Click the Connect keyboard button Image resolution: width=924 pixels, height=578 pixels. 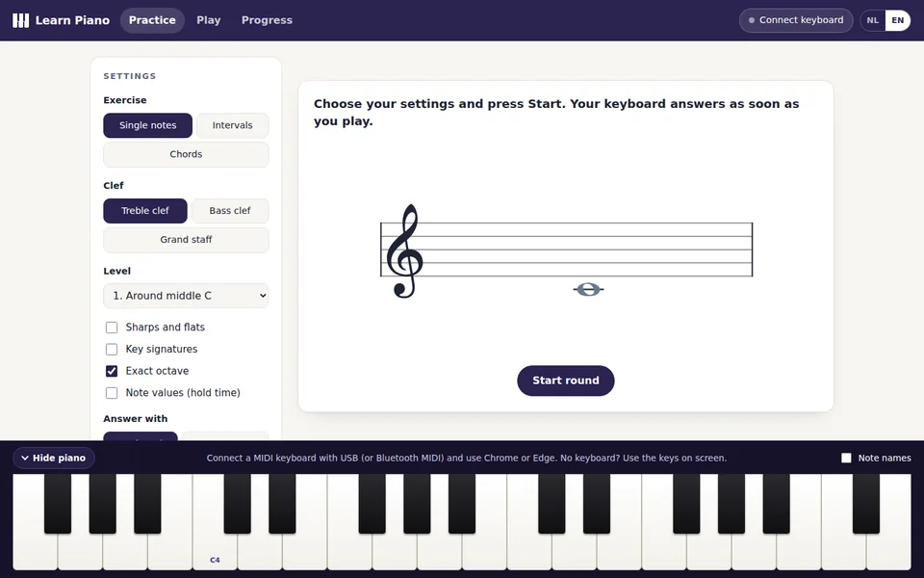796,20
